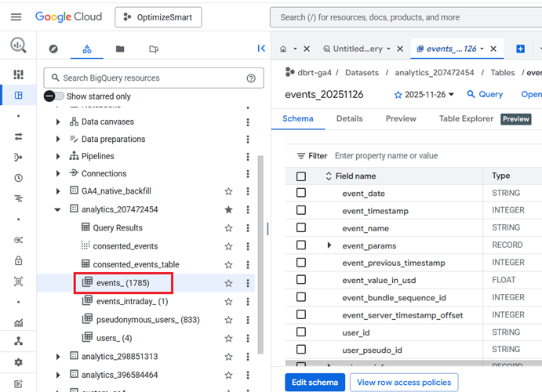542x392 pixels.
Task: Click the home tab icon in editor tabs
Action: pos(283,49)
